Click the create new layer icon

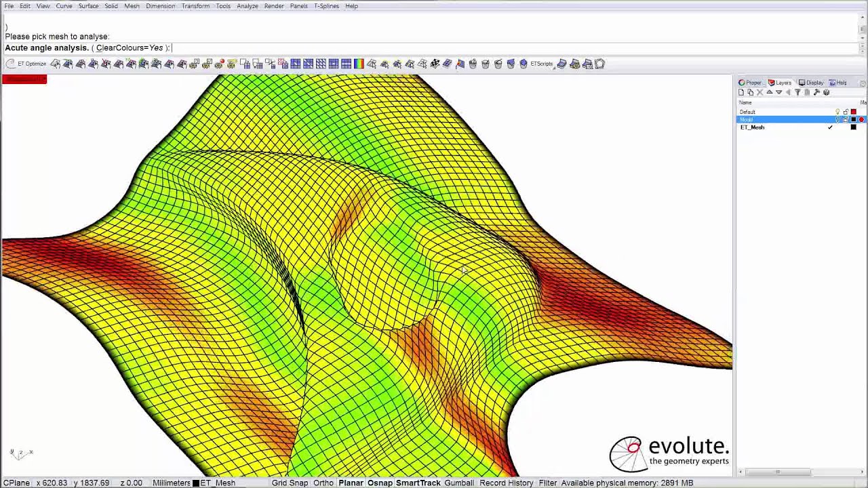click(741, 92)
